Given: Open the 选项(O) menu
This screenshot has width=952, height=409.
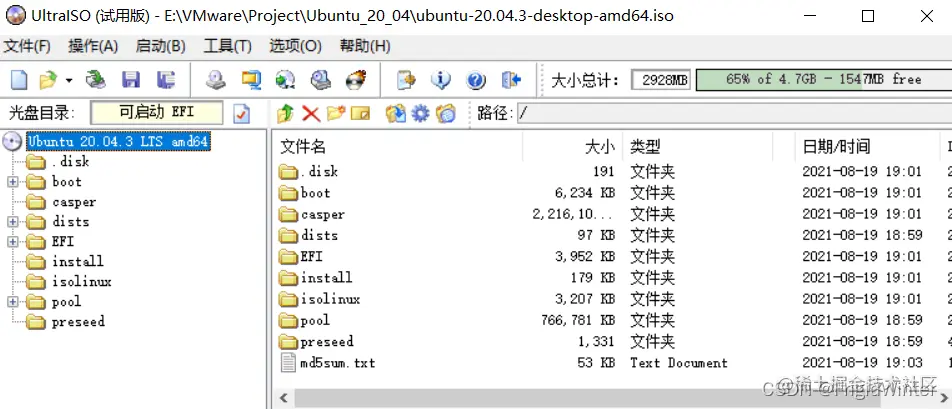Looking at the screenshot, I should tap(295, 46).
